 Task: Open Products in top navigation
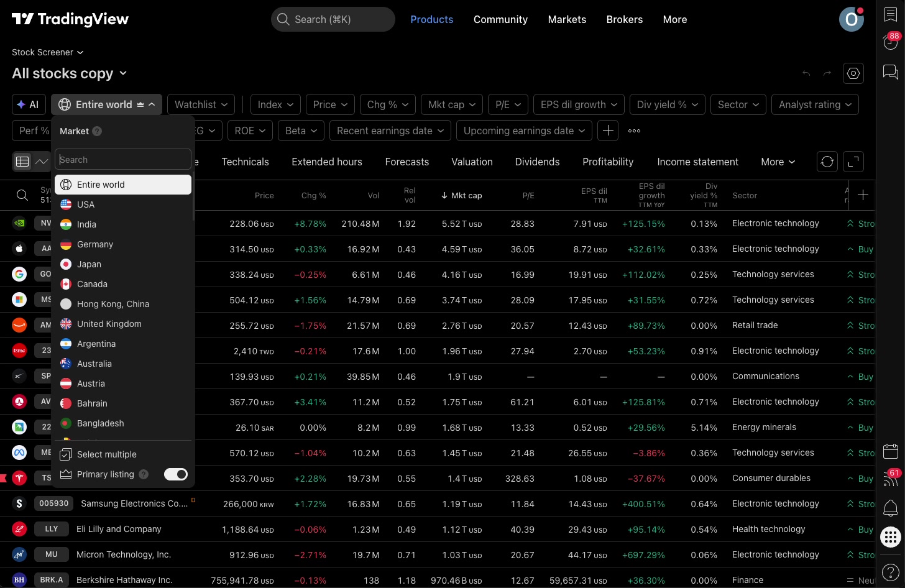tap(431, 19)
